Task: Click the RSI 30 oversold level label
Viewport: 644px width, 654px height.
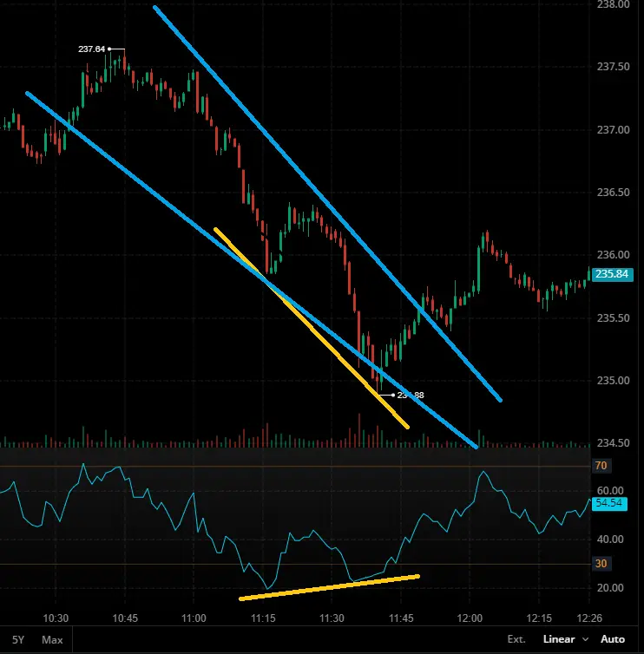Action: tap(601, 564)
